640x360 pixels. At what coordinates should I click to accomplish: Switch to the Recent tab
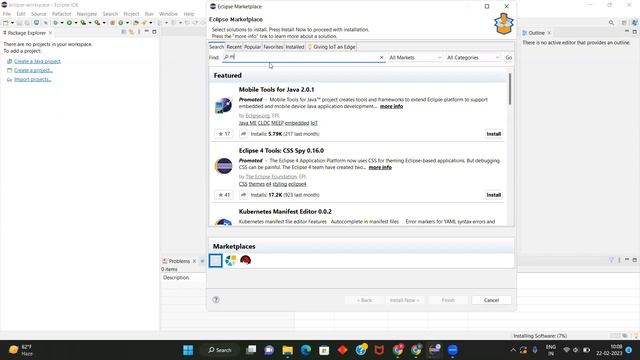234,47
